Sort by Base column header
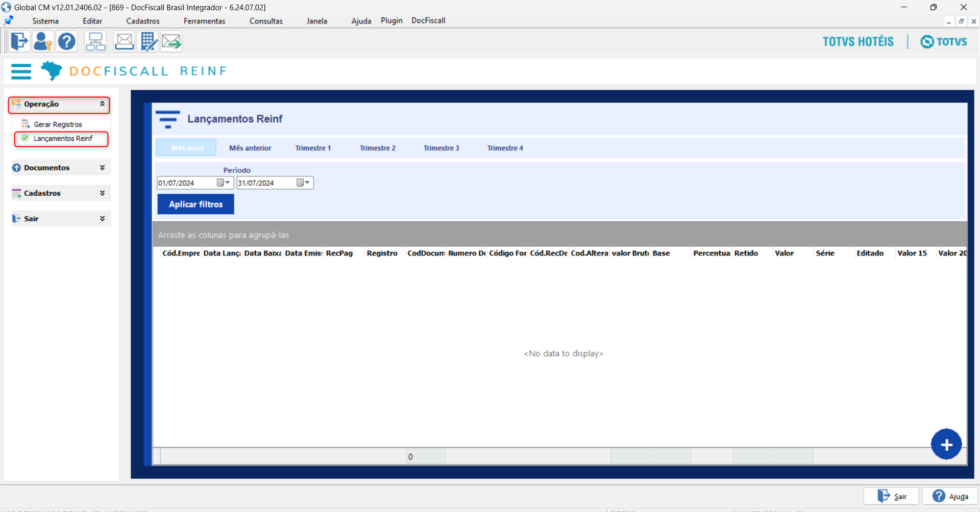The height and width of the screenshot is (512, 980). tap(671, 253)
